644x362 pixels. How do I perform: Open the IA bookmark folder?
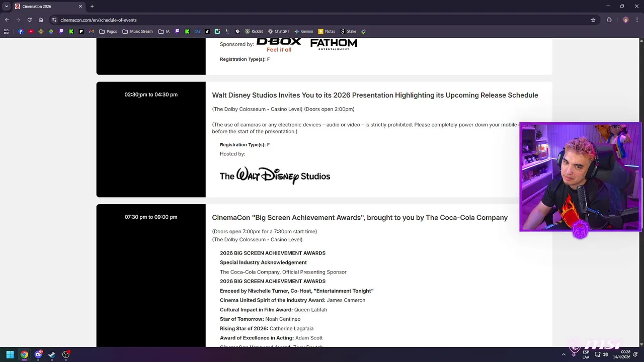(x=164, y=31)
